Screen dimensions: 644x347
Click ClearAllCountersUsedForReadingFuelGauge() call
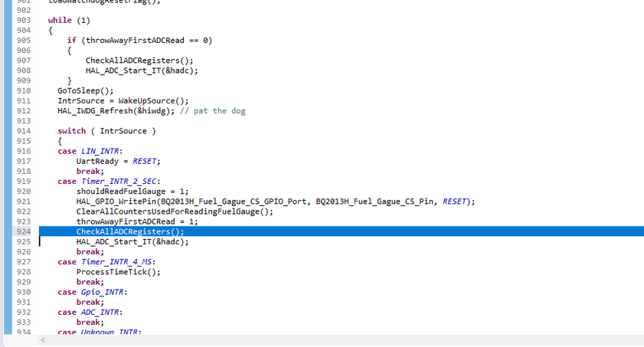point(175,211)
